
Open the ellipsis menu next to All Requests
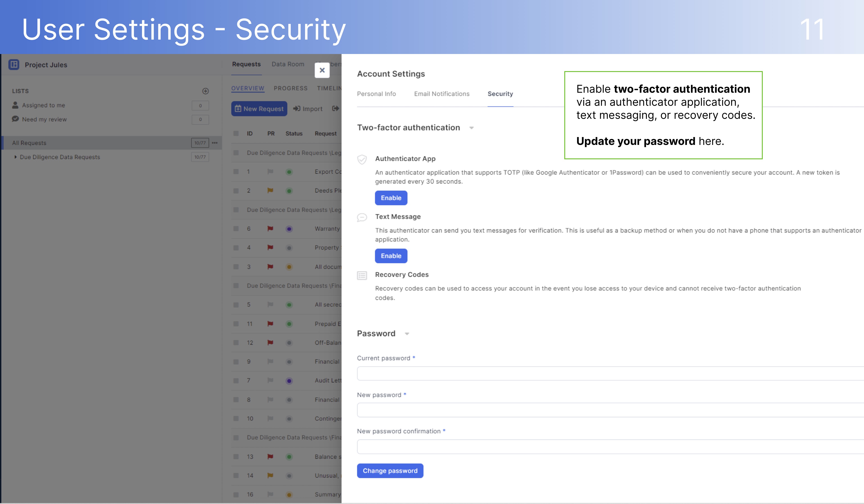(x=215, y=143)
